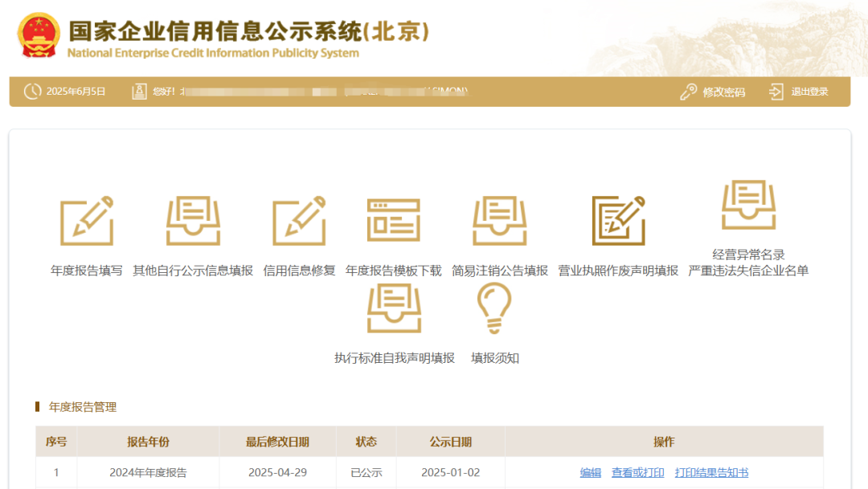Click the user profile icon beside 您好

[139, 92]
